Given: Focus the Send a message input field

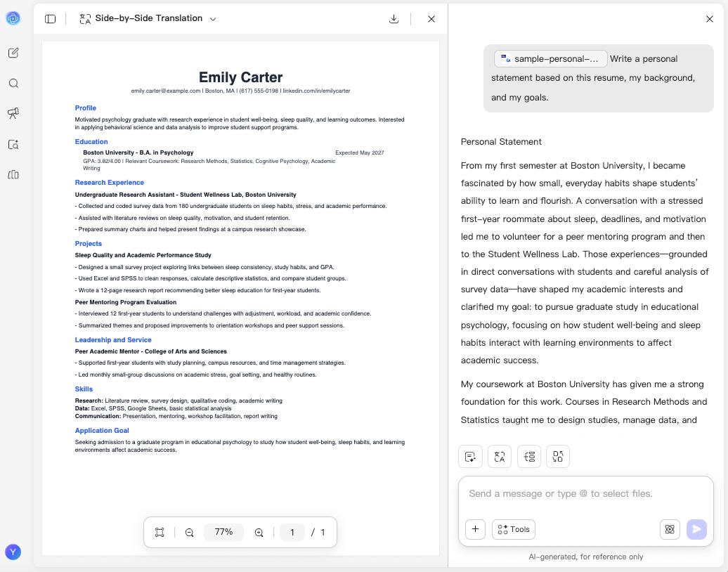Looking at the screenshot, I should pos(585,494).
